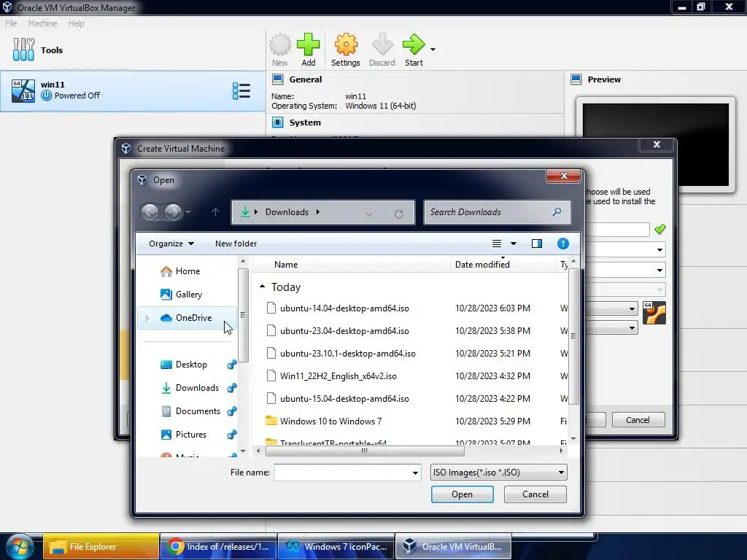The image size is (747, 560).
Task: Open the File menu in VirtualBox Manager
Action: coord(11,23)
